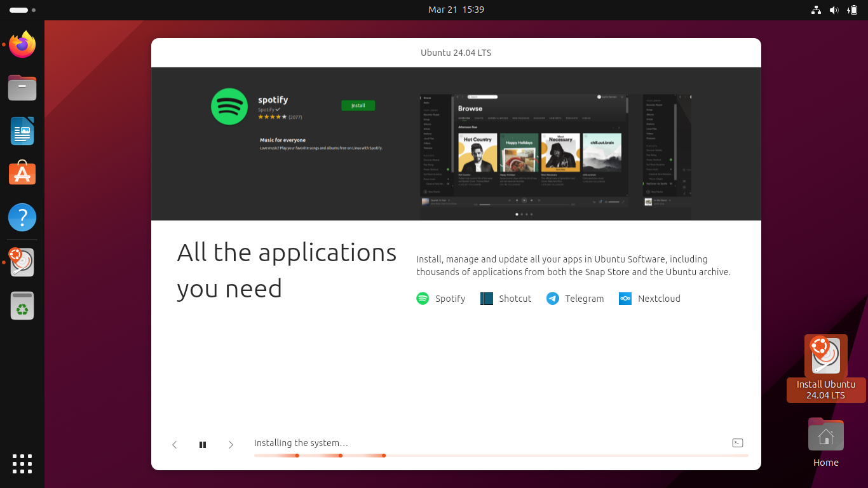This screenshot has height=488, width=868.
Task: Select the Spotify icon in the app list
Action: tap(422, 298)
